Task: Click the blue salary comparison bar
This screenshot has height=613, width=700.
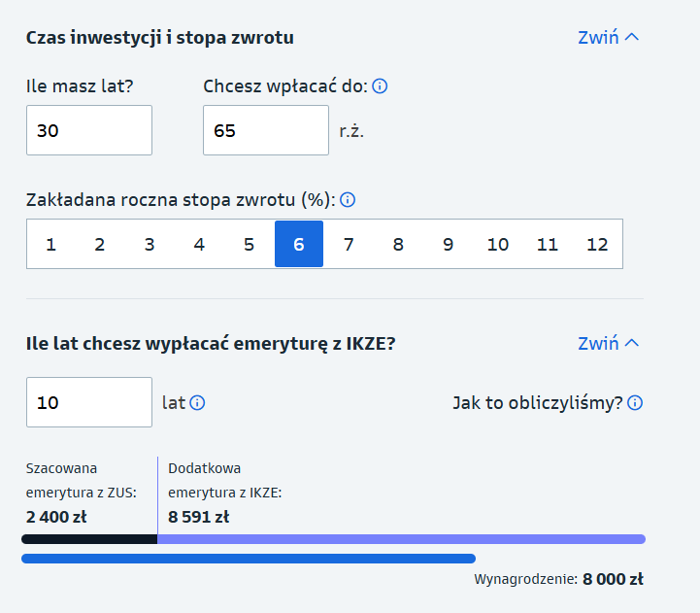Action: tap(249, 559)
